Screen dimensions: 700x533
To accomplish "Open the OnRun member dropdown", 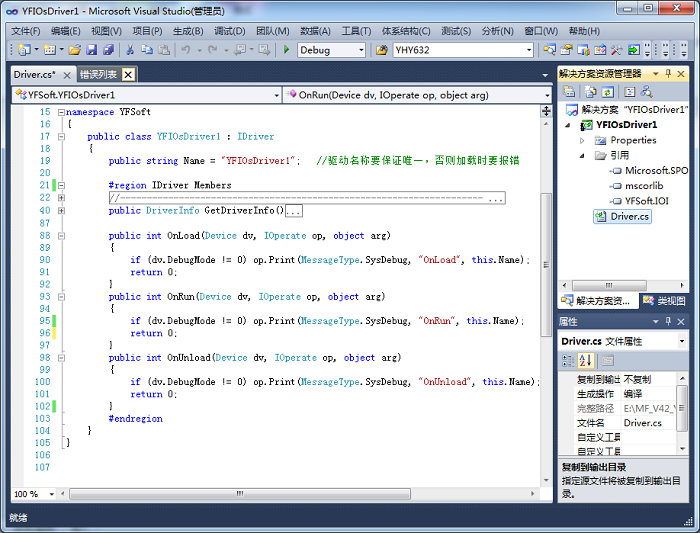I will tap(547, 95).
